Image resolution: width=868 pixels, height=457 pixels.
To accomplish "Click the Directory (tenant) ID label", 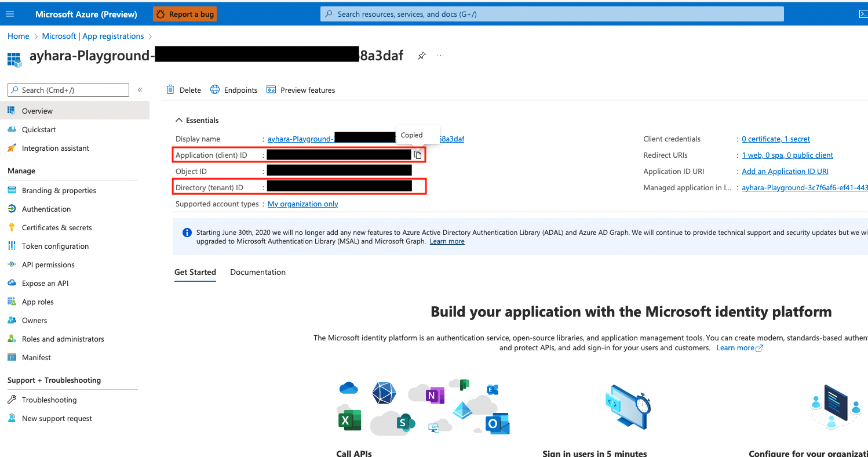I will pos(209,187).
